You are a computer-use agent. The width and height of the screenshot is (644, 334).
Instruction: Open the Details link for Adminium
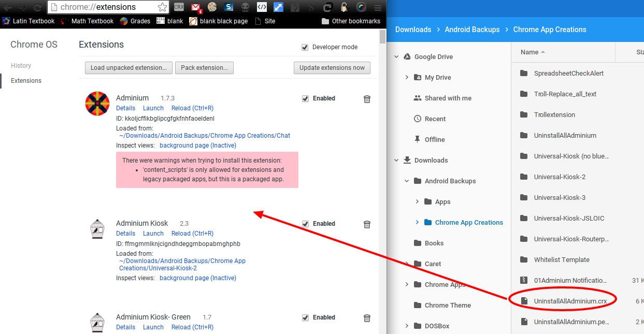[125, 108]
